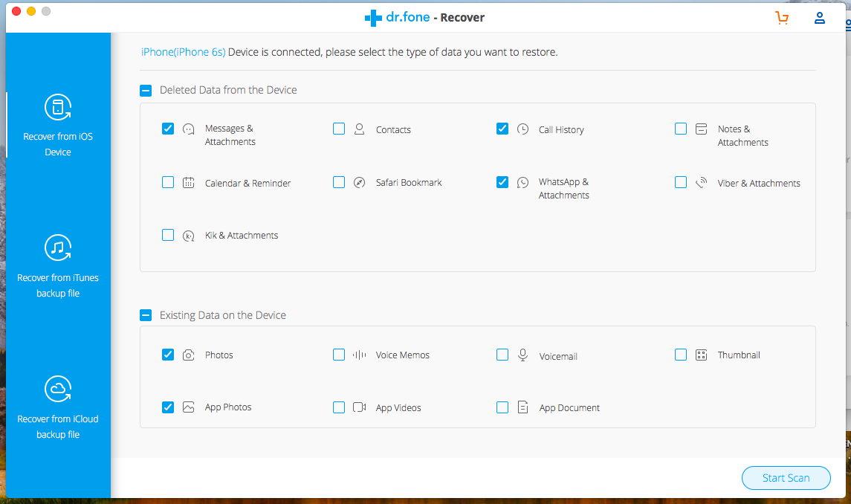Click the Viber phone icon
851x504 pixels.
[701, 182]
